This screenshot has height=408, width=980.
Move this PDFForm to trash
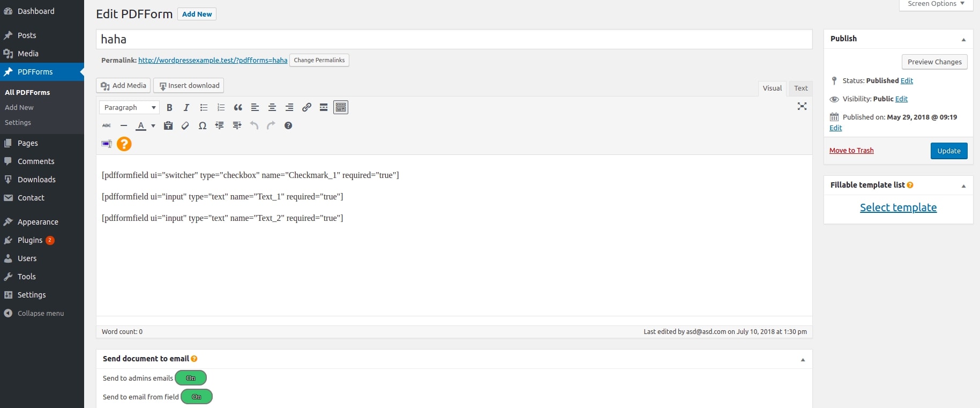851,151
